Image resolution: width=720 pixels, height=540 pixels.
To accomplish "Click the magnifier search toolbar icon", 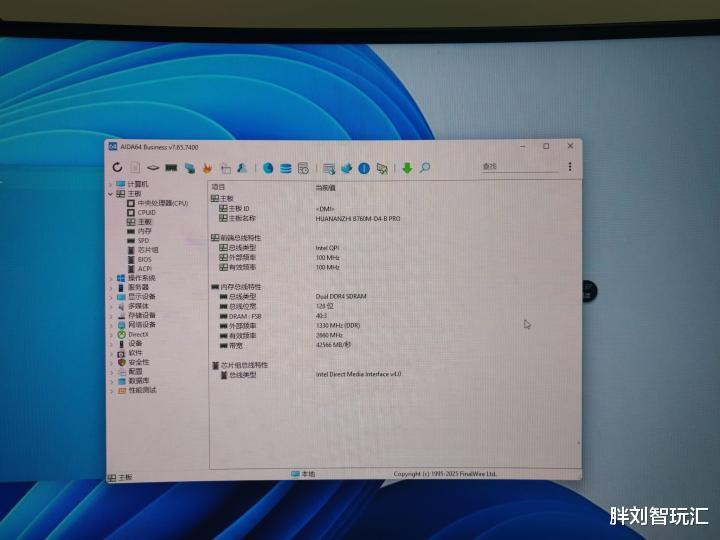I will [425, 168].
